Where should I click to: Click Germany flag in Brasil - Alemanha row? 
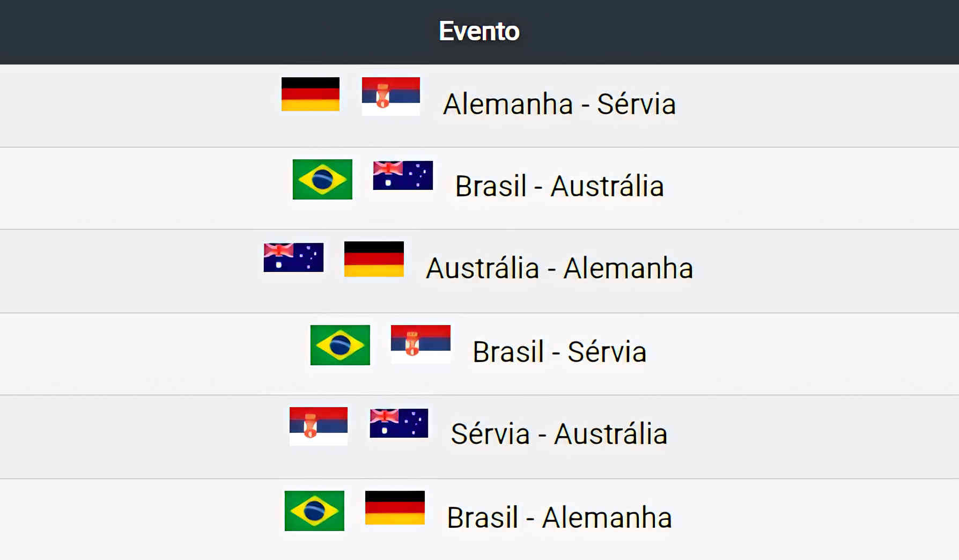coord(395,507)
